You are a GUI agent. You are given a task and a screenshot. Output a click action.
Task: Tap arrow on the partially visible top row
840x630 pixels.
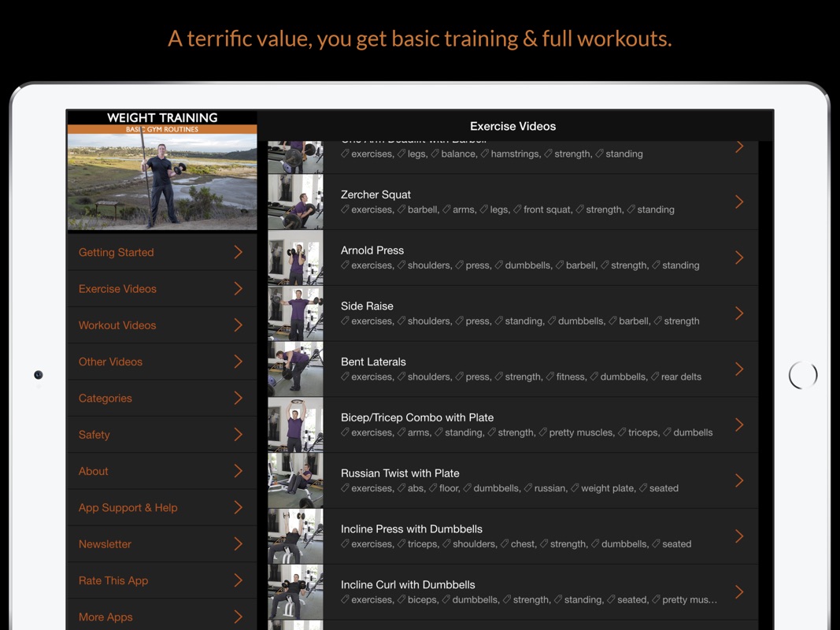[739, 146]
